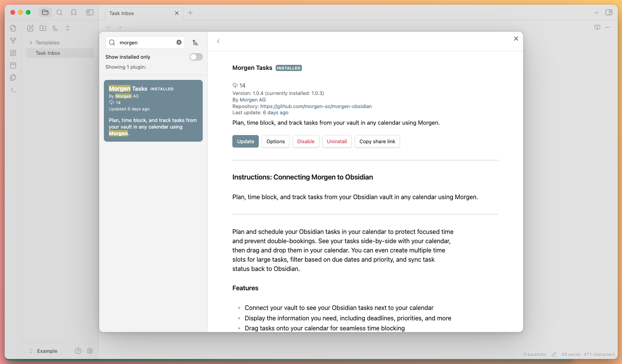Click the Update plugin button
Image resolution: width=622 pixels, height=364 pixels.
[246, 141]
